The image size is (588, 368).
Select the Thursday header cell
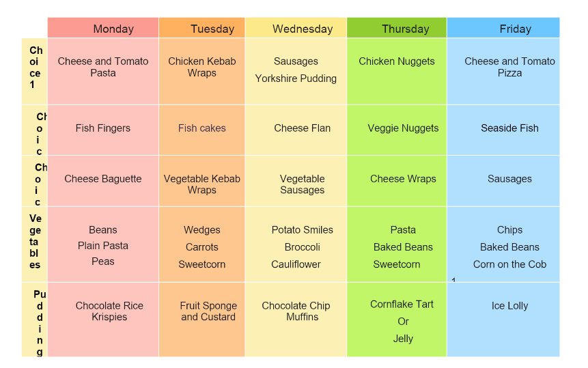point(397,29)
